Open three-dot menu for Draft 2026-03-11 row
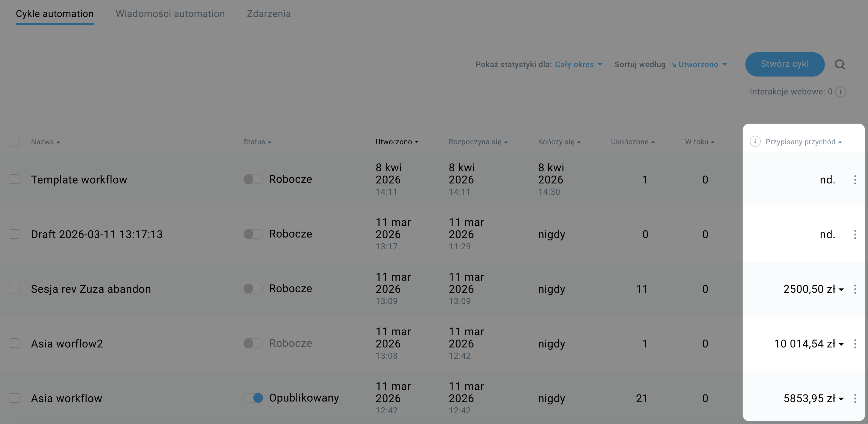This screenshot has width=868, height=424. [855, 234]
